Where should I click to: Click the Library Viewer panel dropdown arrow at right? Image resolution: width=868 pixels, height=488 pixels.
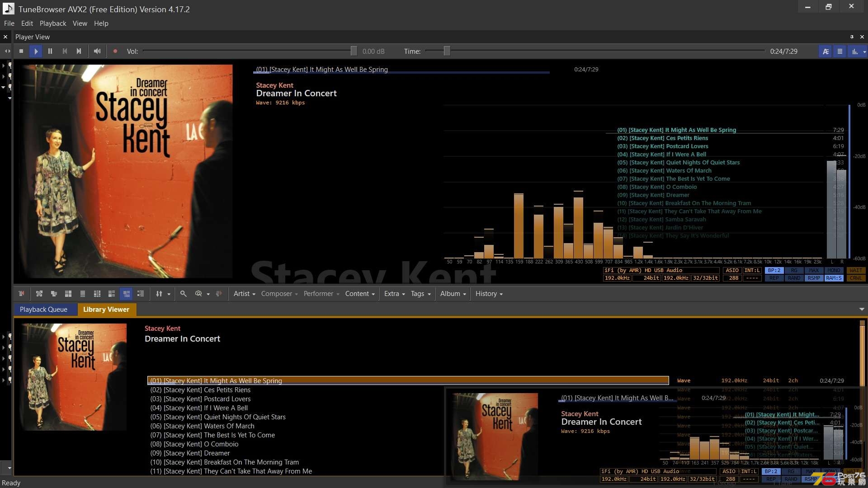[x=862, y=310]
